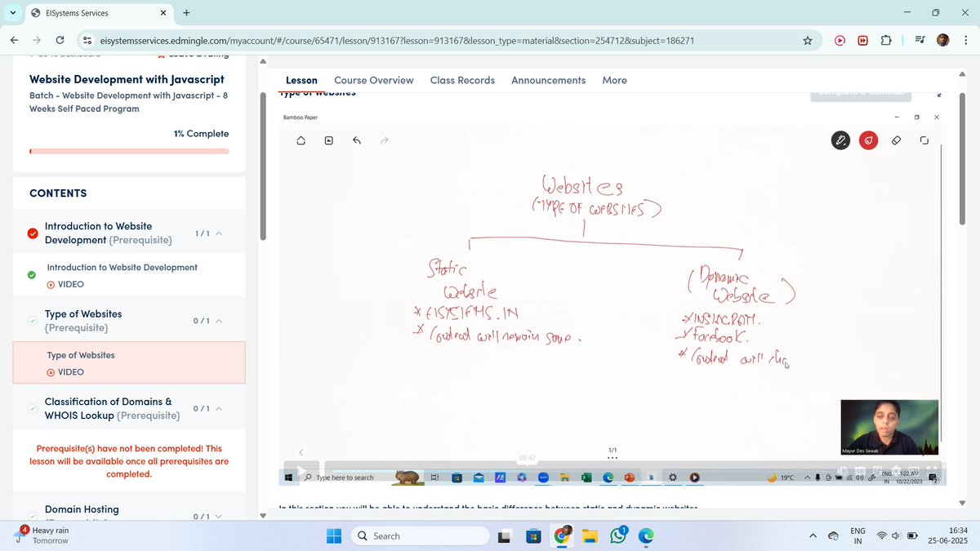
Task: Click the Windows taskbar Search box
Action: (x=421, y=535)
